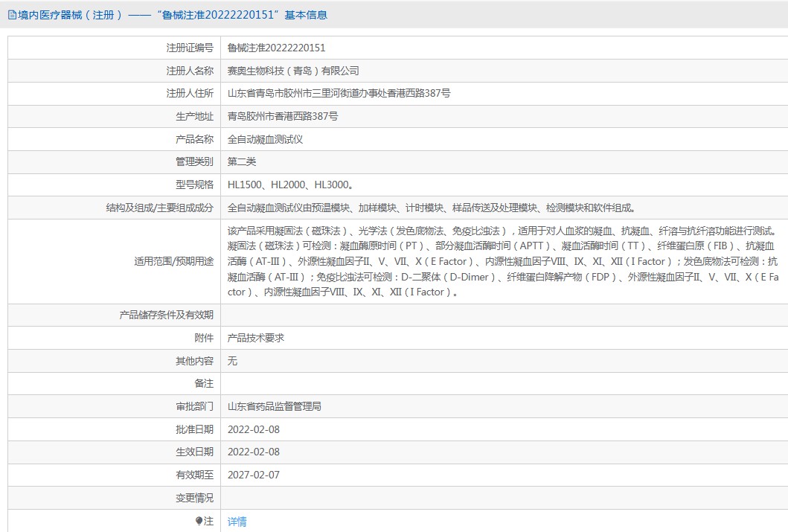Select attachment value 产品技术要求

pyautogui.click(x=256, y=338)
